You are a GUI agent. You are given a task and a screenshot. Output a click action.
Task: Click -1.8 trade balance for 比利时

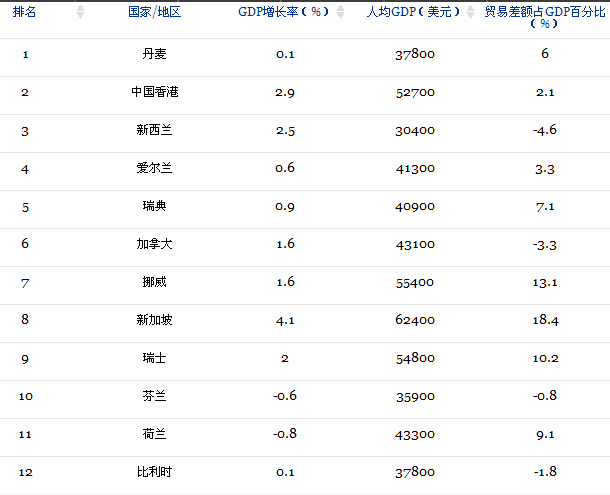coord(545,472)
